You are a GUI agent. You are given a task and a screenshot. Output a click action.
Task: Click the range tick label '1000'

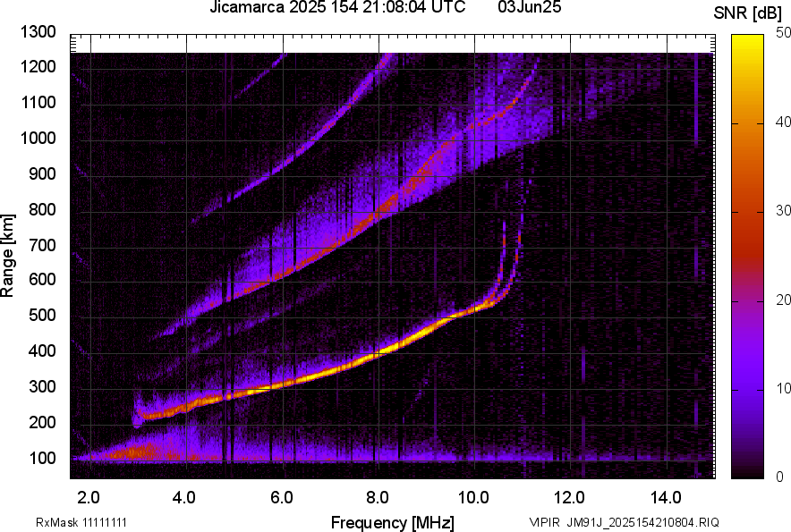coord(38,138)
